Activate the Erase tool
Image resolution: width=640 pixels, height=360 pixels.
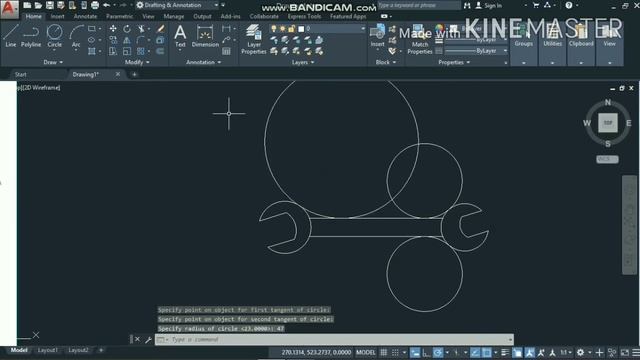[x=160, y=29]
